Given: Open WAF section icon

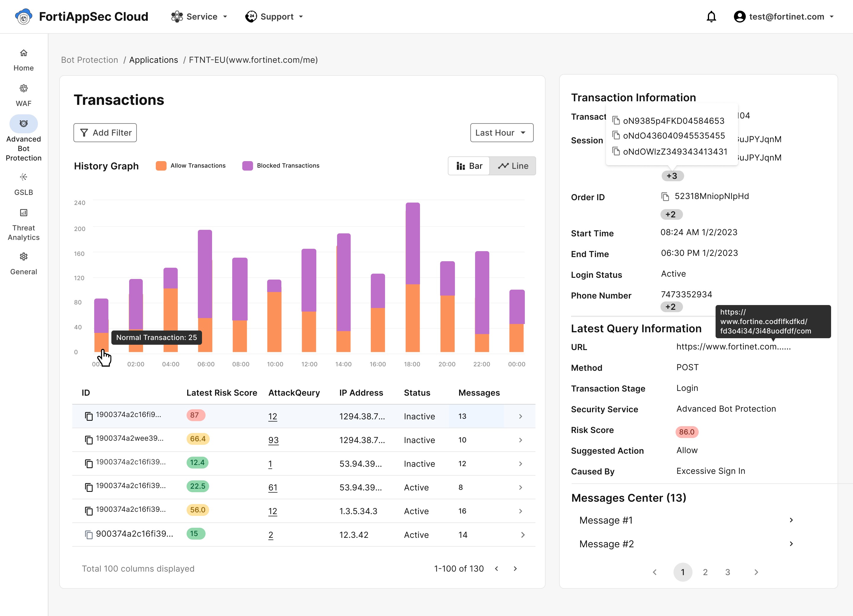Looking at the screenshot, I should pos(23,88).
